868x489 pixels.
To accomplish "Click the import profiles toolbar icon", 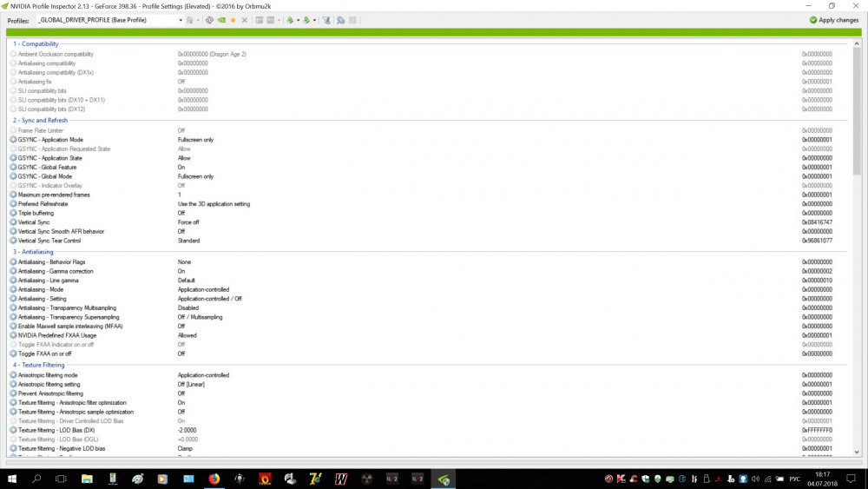I will (x=306, y=20).
